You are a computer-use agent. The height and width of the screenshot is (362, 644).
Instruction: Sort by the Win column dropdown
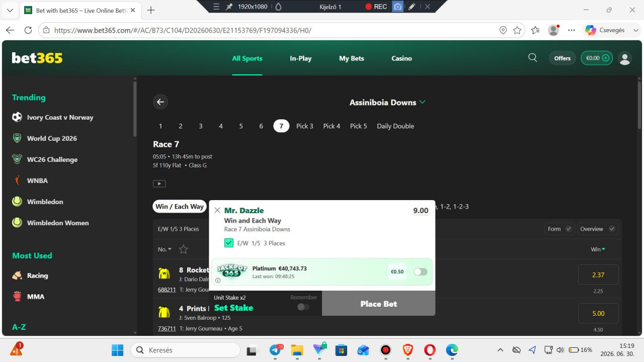tap(598, 249)
